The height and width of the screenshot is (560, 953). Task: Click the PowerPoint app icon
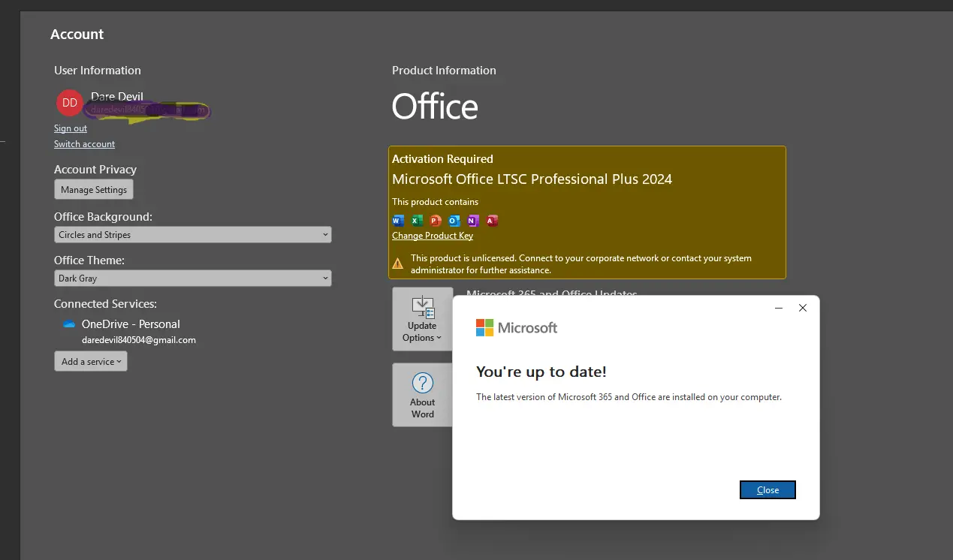pos(436,221)
